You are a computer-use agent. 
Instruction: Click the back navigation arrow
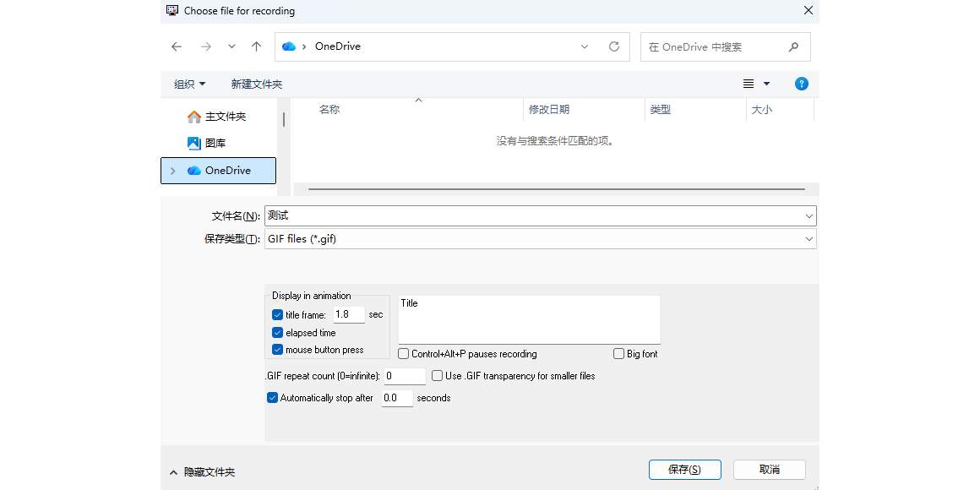click(x=177, y=46)
